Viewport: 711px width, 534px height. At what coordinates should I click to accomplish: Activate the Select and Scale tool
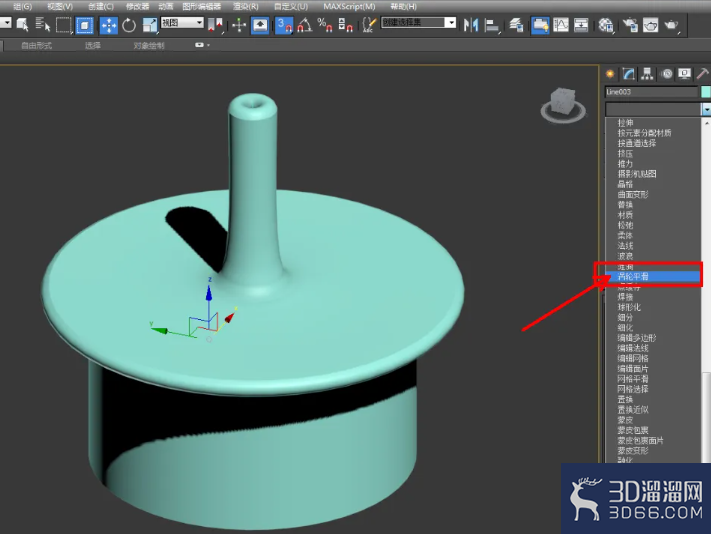tap(150, 24)
